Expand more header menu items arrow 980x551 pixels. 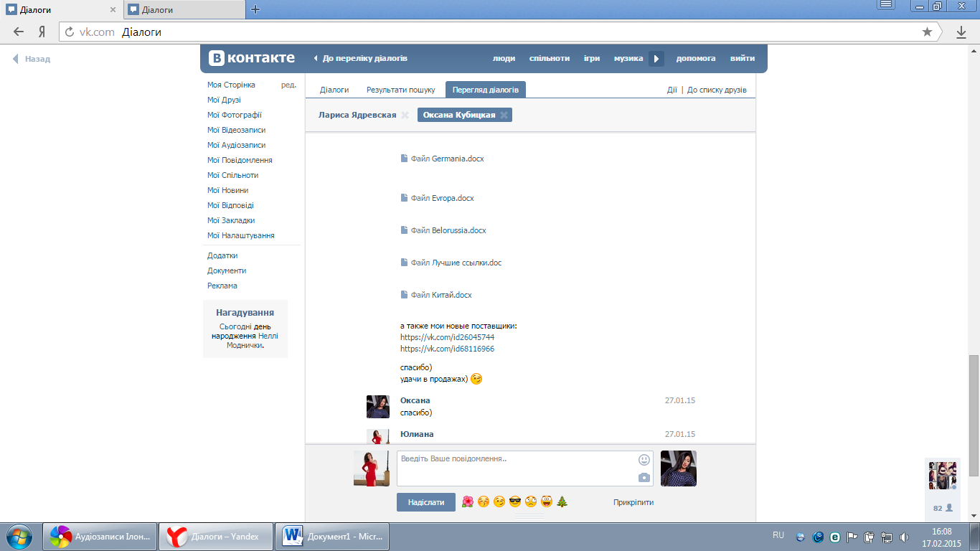tap(656, 58)
